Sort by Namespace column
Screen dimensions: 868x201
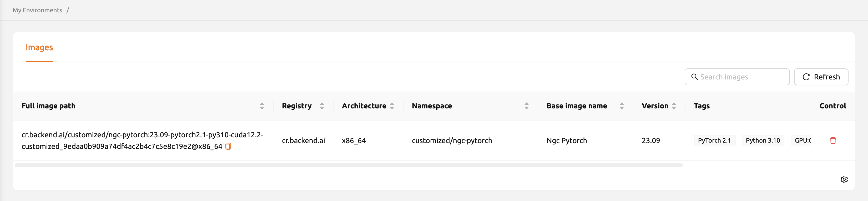[526, 106]
